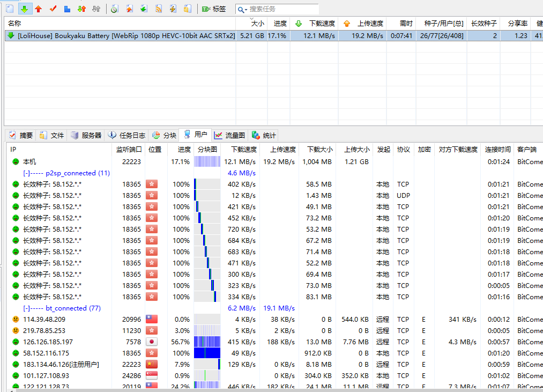Open the 任务日志 tab
The image size is (543, 392).
127,135
